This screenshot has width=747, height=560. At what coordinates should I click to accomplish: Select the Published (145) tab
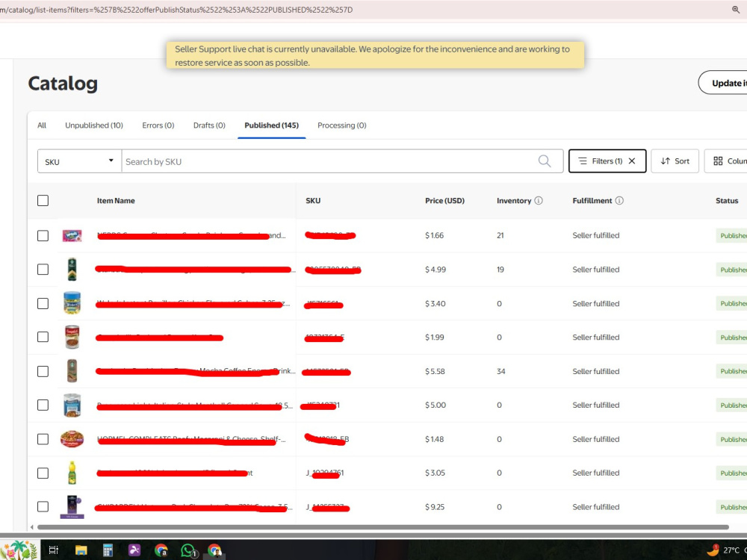(x=272, y=125)
